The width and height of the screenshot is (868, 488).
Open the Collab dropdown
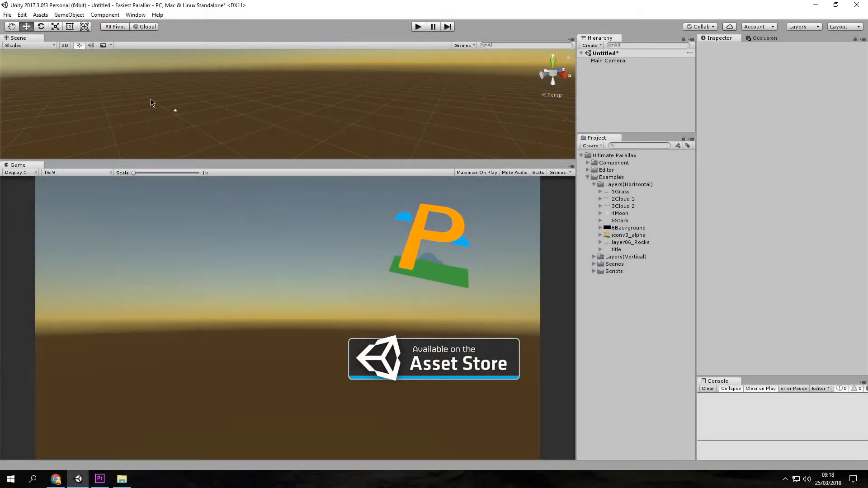700,27
